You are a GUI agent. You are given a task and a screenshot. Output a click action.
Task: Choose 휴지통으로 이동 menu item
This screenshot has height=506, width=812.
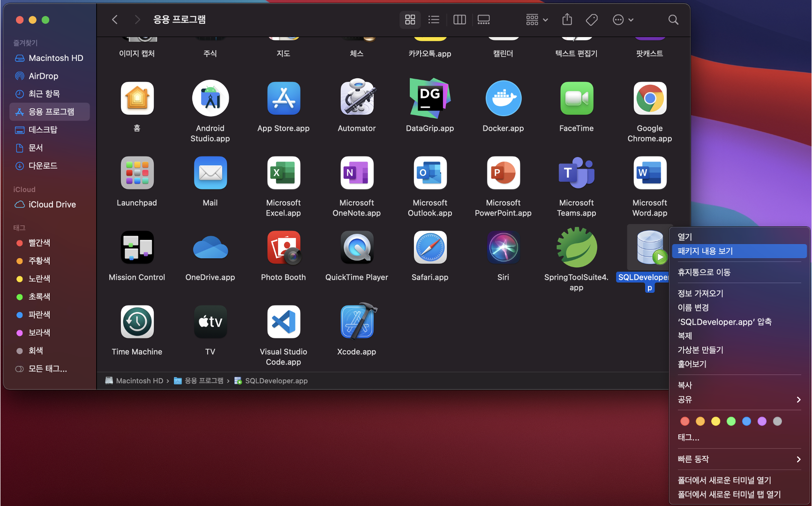pos(739,272)
